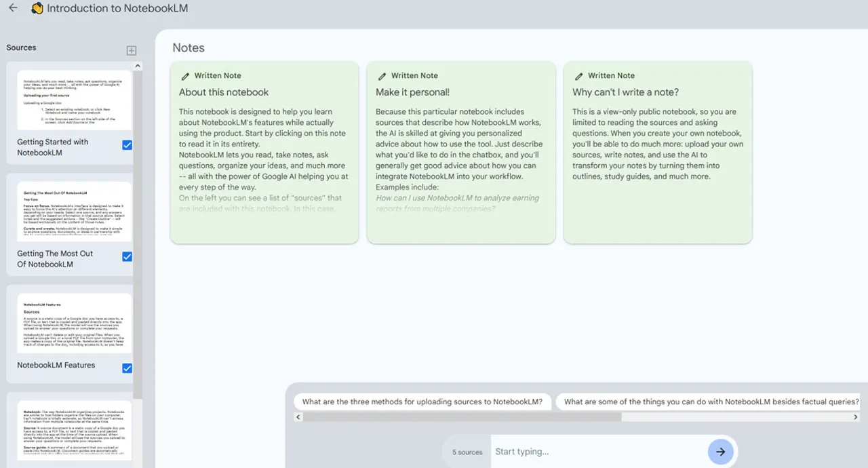Click the "Getting Started with NotebookLM" source label

pyautogui.click(x=53, y=147)
